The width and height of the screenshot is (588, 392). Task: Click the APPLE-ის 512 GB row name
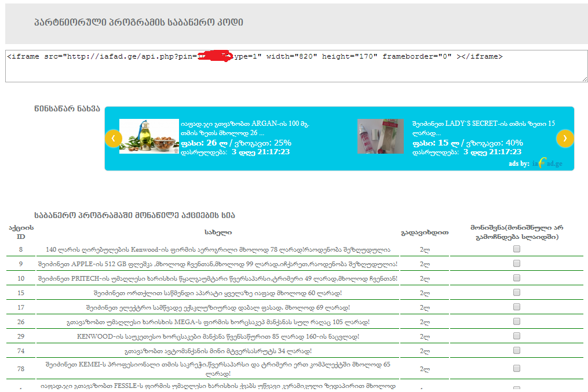click(x=218, y=264)
